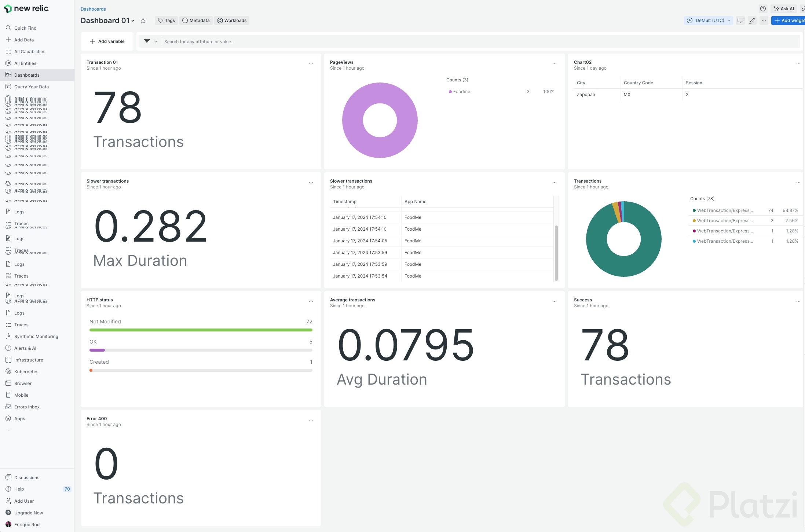
Task: Open Transaction 01 widget ellipsis menu
Action: 311,64
